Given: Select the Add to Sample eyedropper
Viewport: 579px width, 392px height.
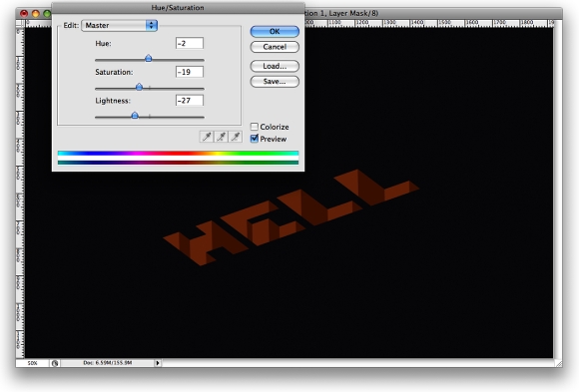Looking at the screenshot, I should [222, 137].
